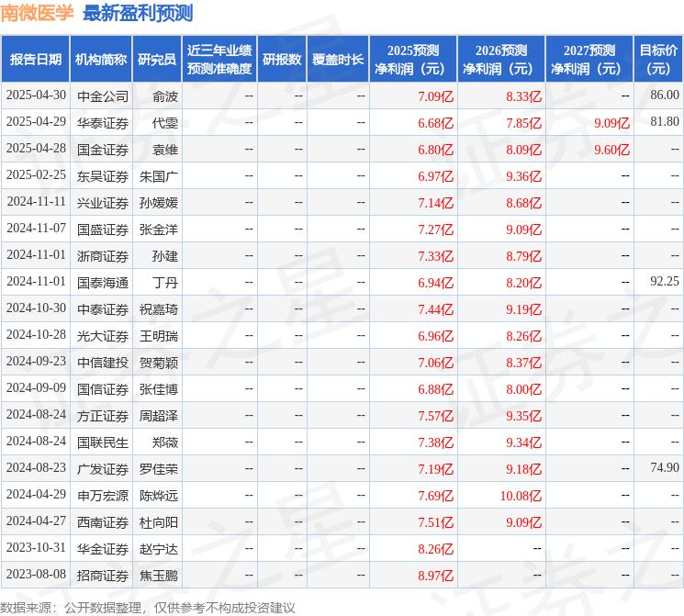Select the date 2025-02-25 cell
684x616 pixels.
tap(36, 175)
